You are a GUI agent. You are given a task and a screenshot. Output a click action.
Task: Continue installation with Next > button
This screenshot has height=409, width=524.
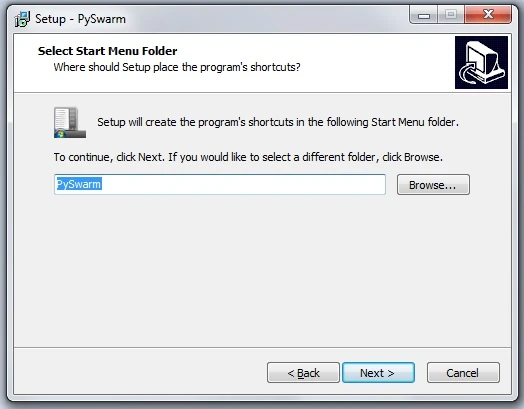tap(378, 373)
